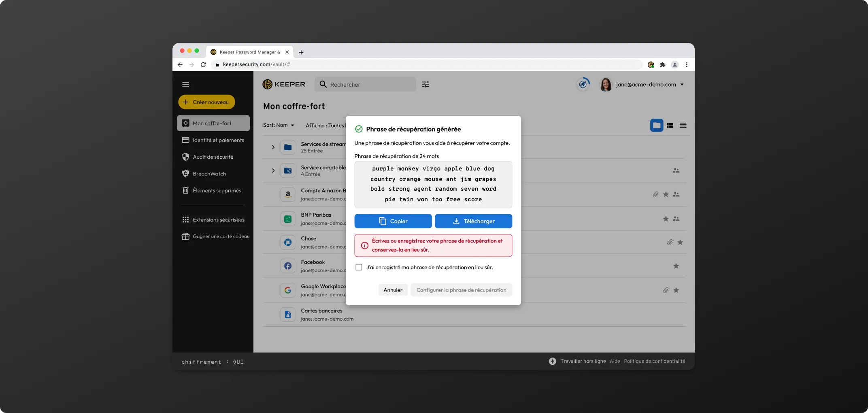Viewport: 868px width, 413px height.
Task: Toggle favorite star on Google Workplace row
Action: tap(676, 290)
